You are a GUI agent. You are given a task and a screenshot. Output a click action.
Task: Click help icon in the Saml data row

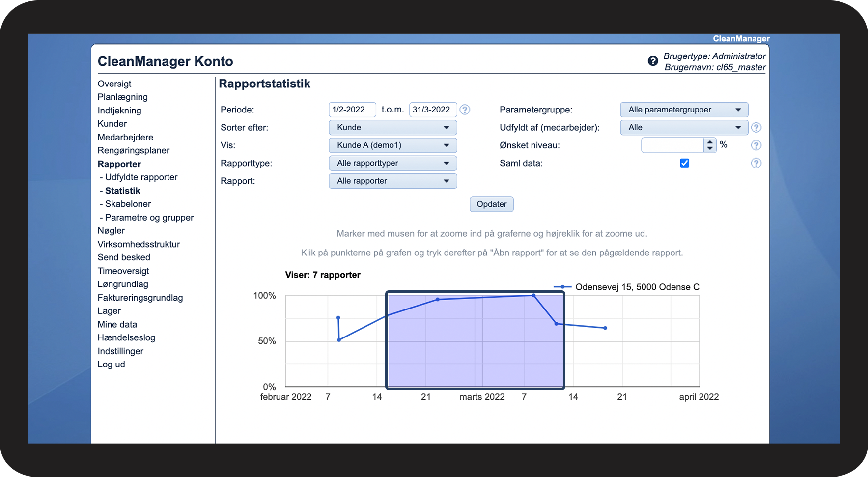click(756, 163)
